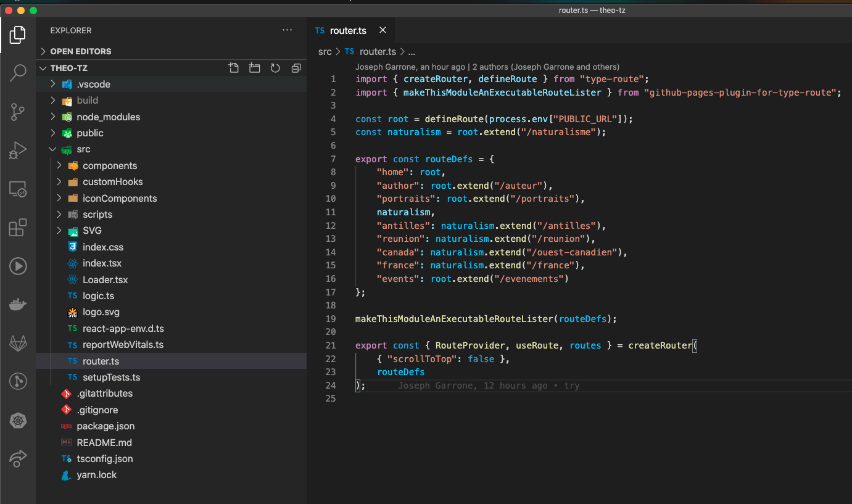The height and width of the screenshot is (504, 852).
Task: Open logo.svg file
Action: tap(171, 312)
